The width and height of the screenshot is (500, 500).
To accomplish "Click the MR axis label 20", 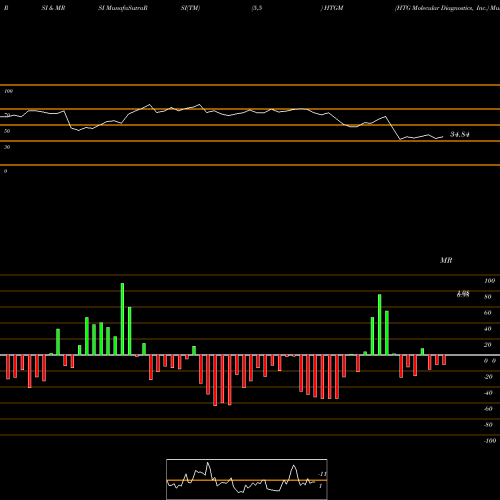I will pos(487,345).
